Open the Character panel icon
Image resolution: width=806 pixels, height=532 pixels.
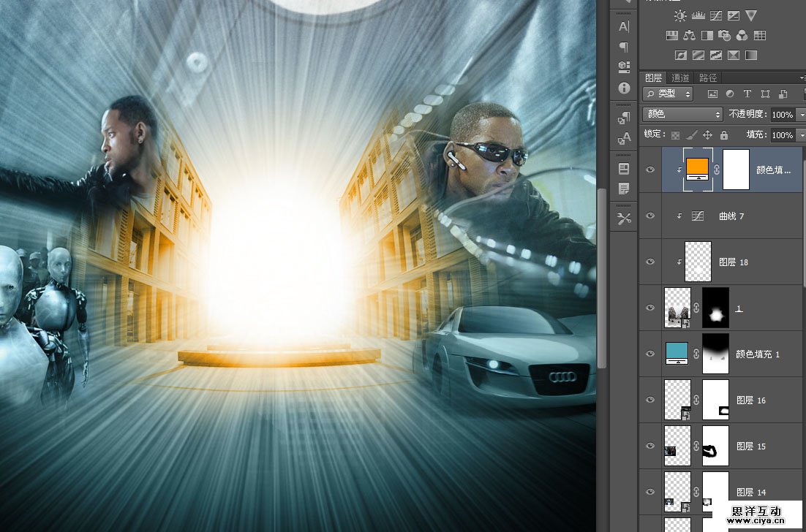(x=624, y=26)
